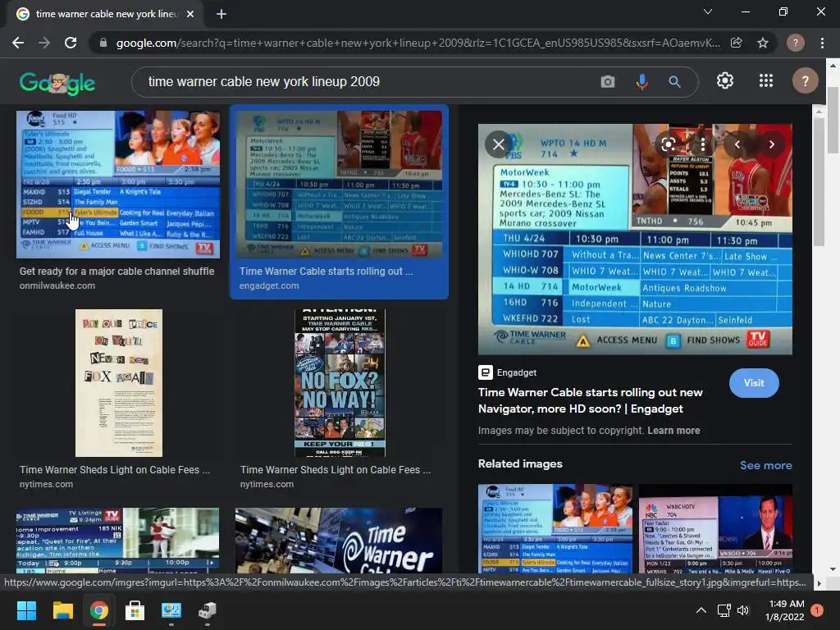Screen dimensions: 840x630
Task: Activate Google Lens on preview image
Action: (668, 144)
